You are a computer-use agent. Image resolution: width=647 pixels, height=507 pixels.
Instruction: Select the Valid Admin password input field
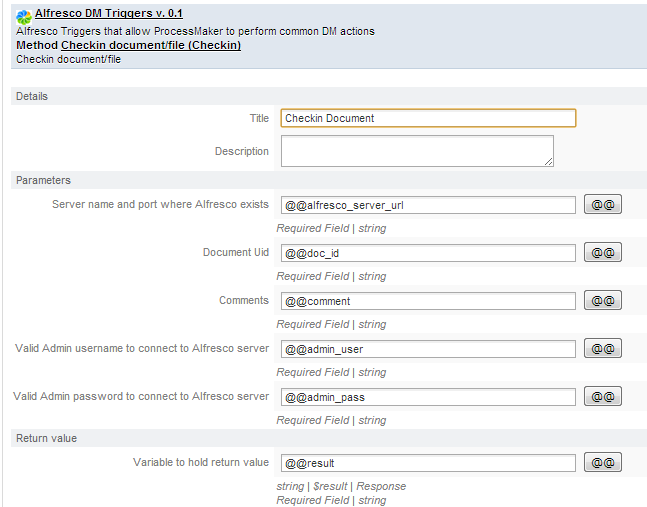click(x=428, y=397)
